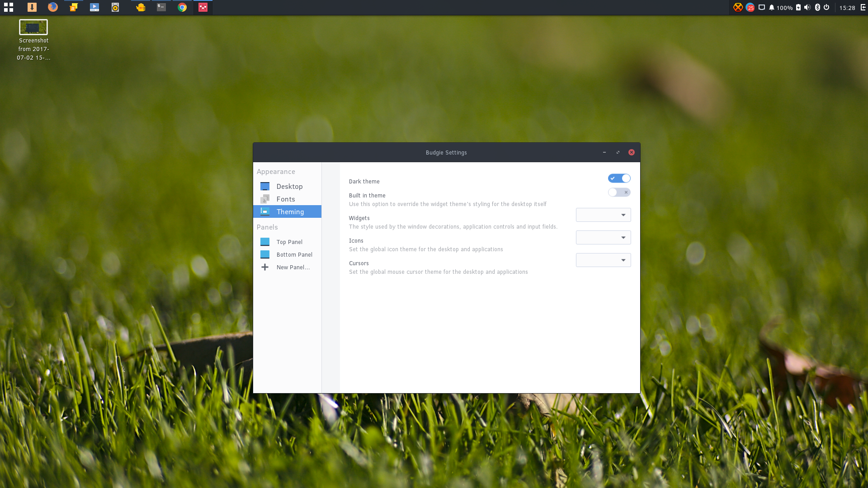Click New Panel... to add a panel

point(287,267)
